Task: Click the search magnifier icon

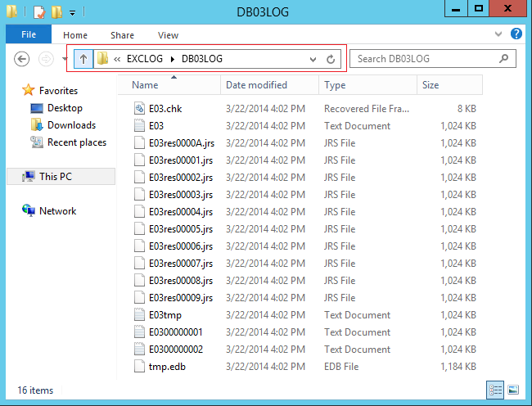Action: [x=504, y=58]
